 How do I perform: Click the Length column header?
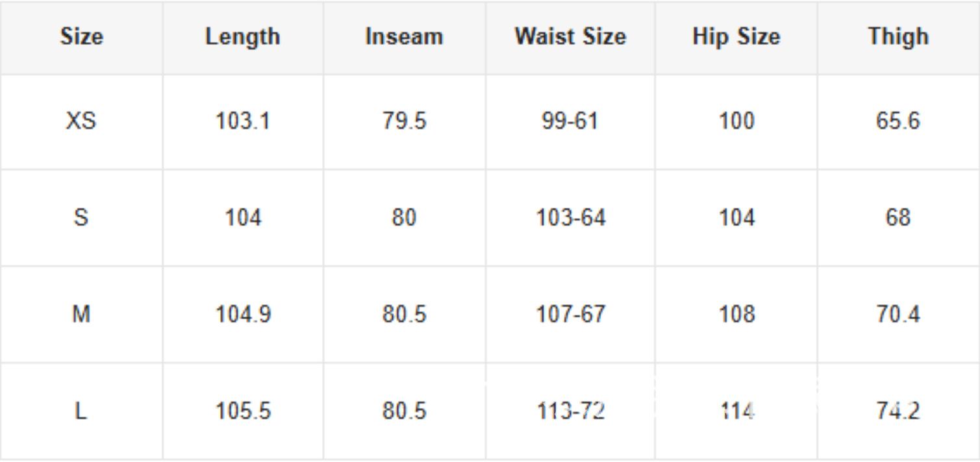[x=243, y=37]
